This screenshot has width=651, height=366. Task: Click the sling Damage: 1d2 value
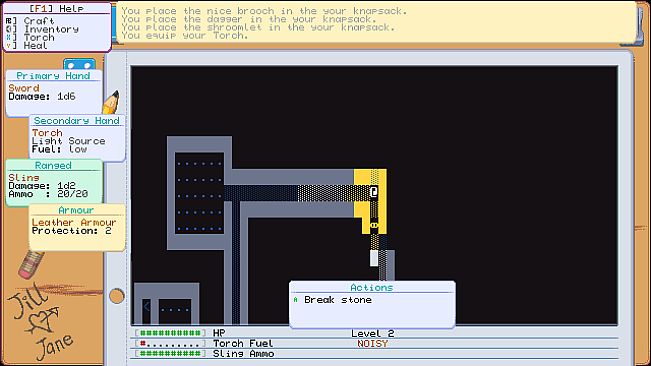tap(42, 185)
